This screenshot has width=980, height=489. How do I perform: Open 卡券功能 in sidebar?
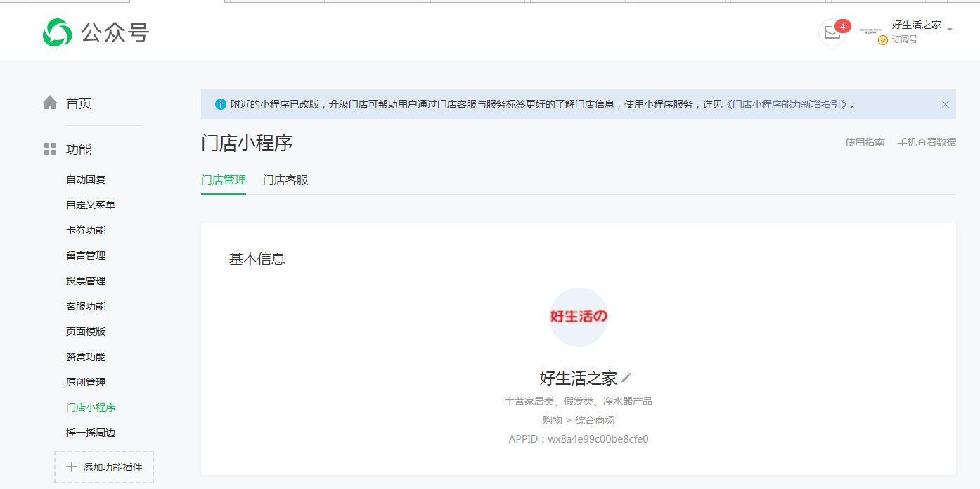tap(86, 230)
